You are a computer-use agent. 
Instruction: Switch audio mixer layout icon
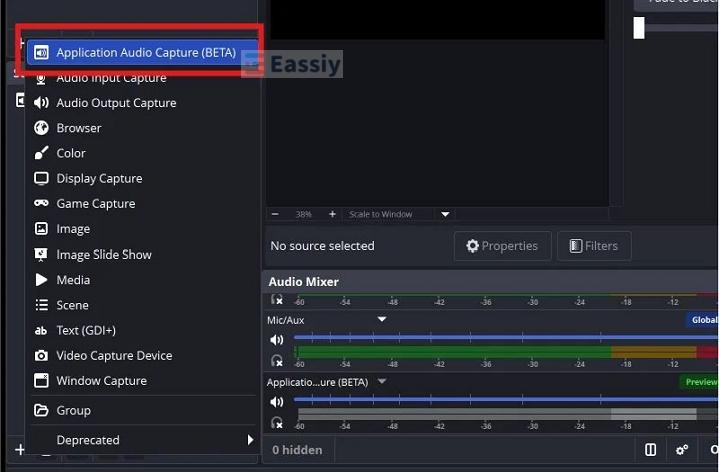point(650,450)
